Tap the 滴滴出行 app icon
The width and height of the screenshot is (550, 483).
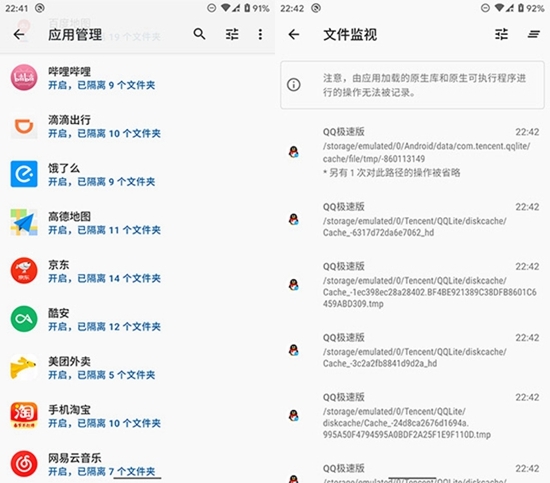click(24, 126)
